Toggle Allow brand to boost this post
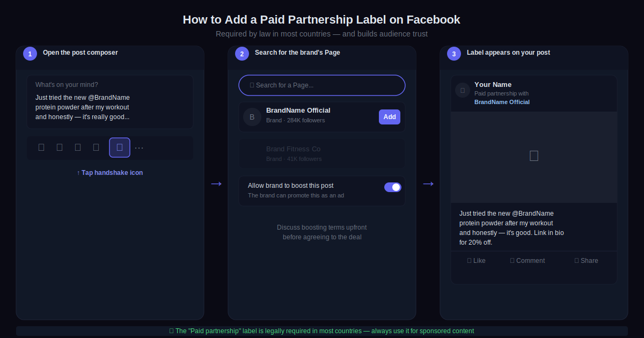The height and width of the screenshot is (338, 644). pos(393,187)
